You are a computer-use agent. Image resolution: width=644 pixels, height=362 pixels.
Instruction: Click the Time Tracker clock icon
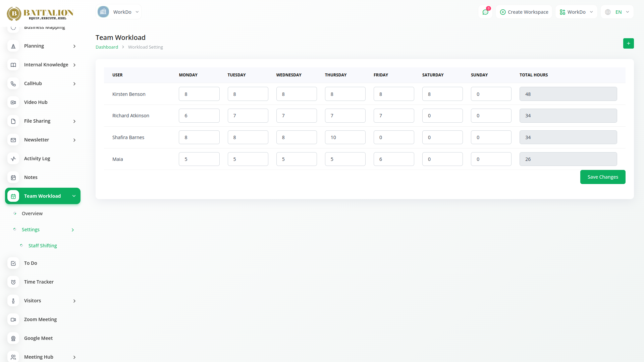[13, 282]
